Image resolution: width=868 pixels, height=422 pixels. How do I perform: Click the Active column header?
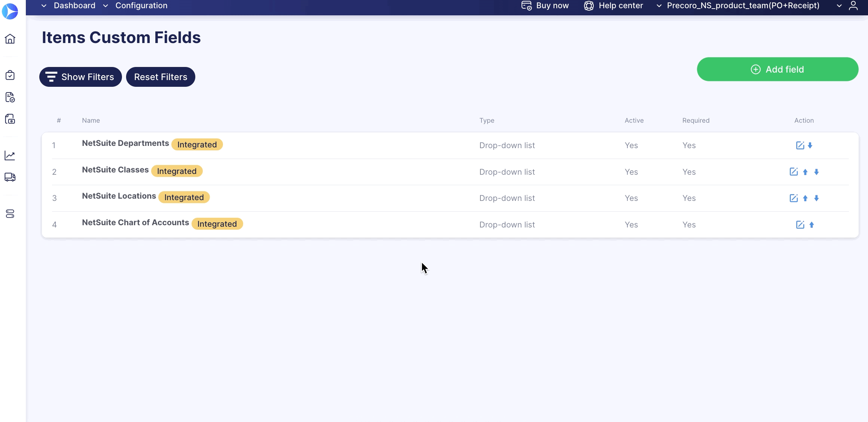coord(634,120)
